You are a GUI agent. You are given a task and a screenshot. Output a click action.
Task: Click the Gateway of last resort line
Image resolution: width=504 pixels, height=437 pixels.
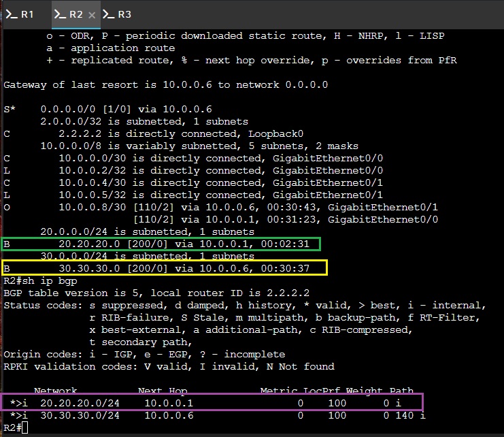(x=165, y=85)
